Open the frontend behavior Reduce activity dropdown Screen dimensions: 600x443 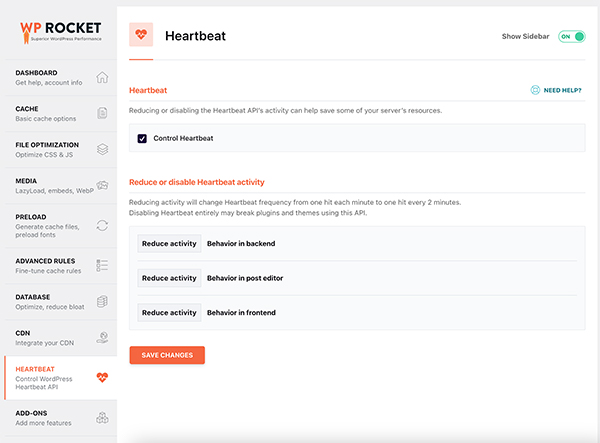tap(169, 312)
